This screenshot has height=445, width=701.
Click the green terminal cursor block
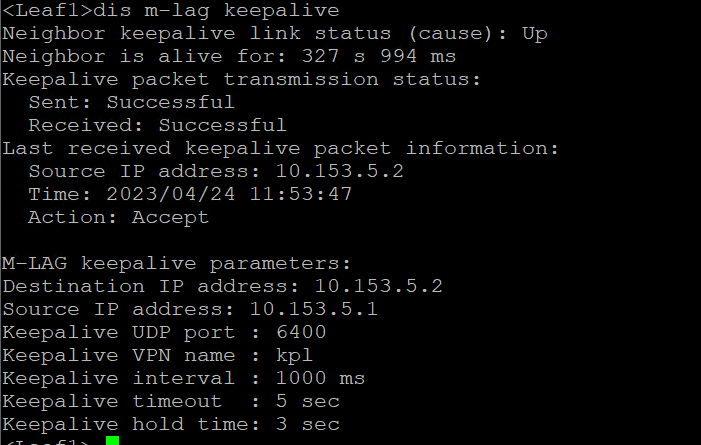click(112, 441)
